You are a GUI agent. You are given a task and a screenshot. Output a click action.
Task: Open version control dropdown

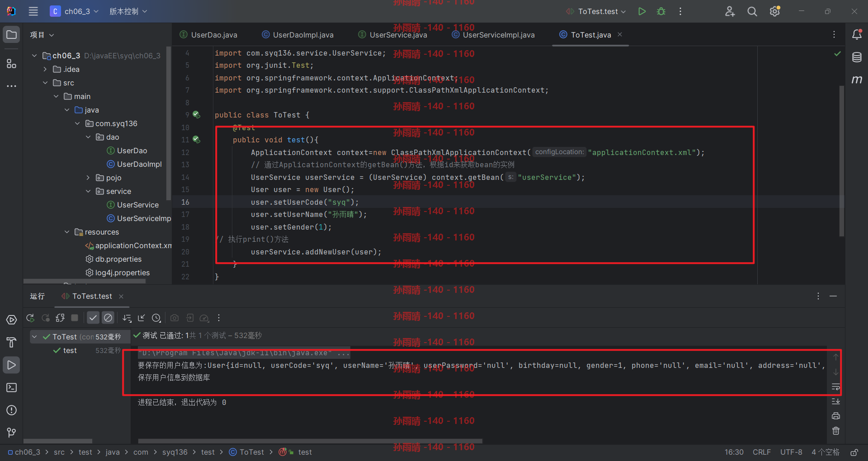coord(128,11)
